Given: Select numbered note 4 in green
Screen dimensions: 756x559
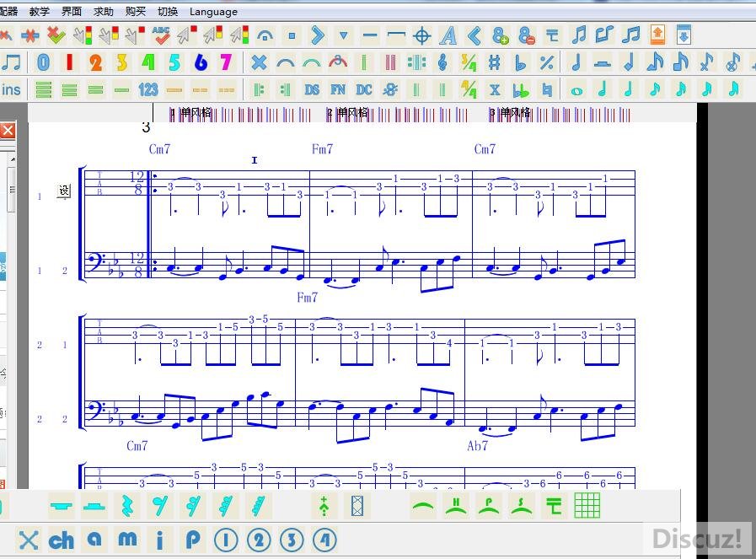Looking at the screenshot, I should tap(148, 62).
